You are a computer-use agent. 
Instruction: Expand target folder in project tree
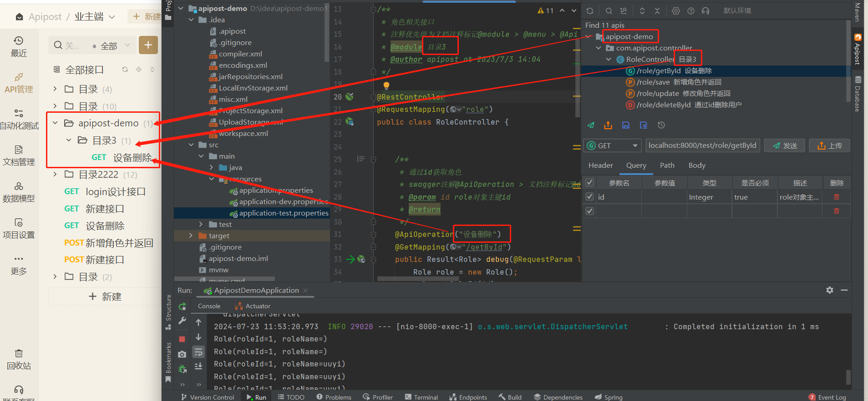tap(191, 236)
